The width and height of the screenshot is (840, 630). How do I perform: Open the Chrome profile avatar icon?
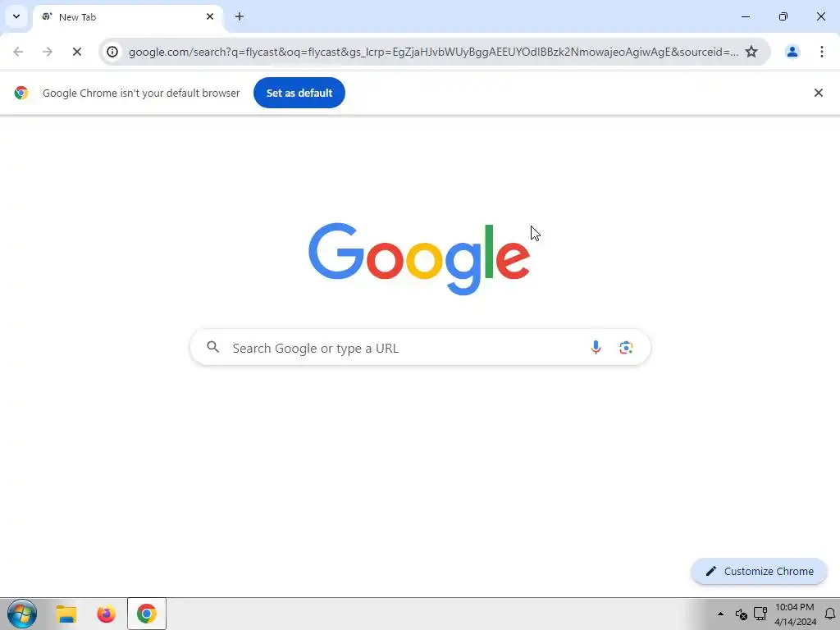(x=792, y=52)
